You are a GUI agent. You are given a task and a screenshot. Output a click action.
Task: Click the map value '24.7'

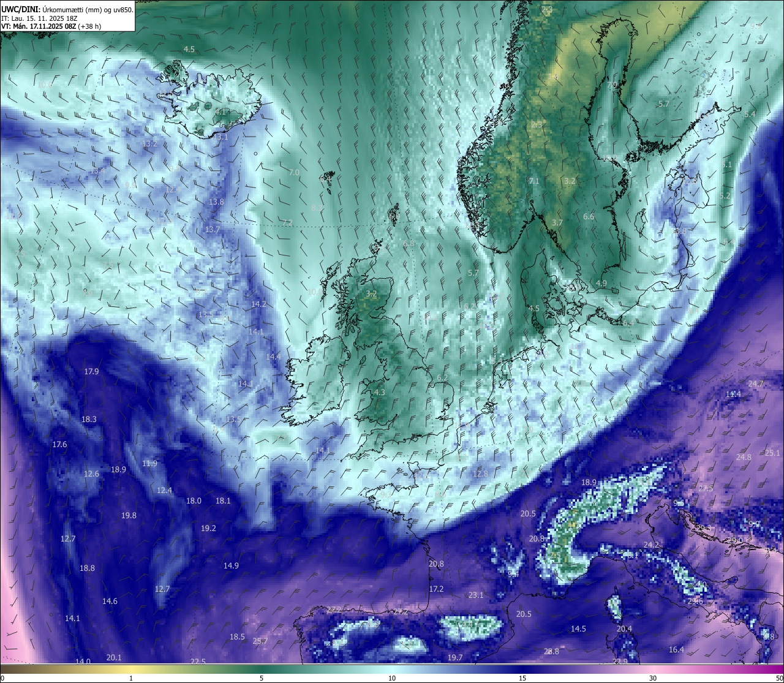[x=756, y=383]
